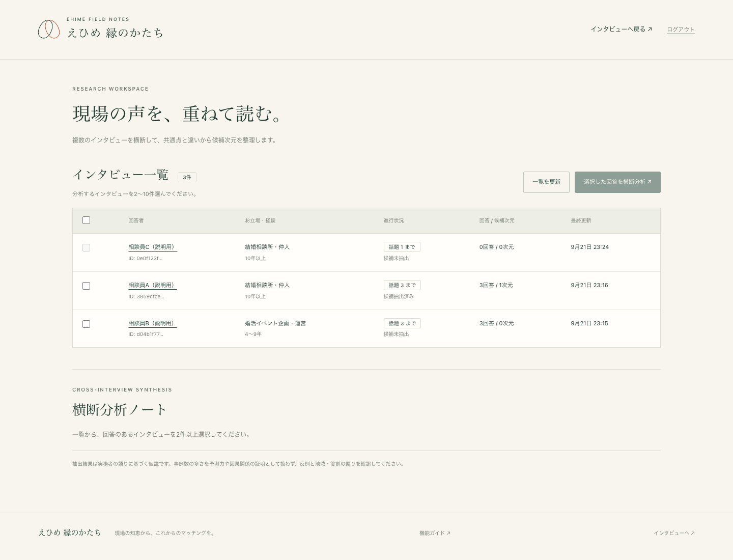Viewport: 733px width, 560px height.
Task: Select the 相談員A（説明用） row checkbox
Action: click(86, 286)
